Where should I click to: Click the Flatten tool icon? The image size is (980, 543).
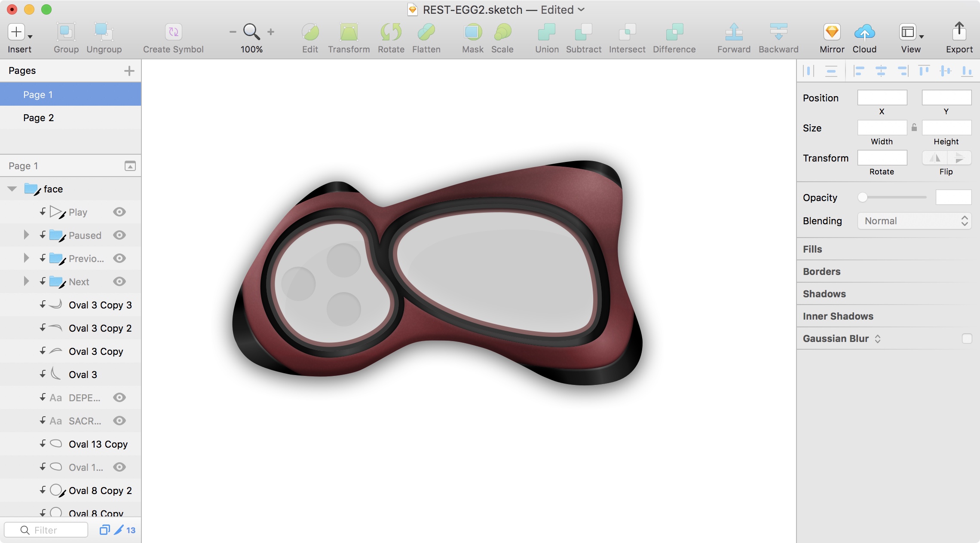click(426, 32)
